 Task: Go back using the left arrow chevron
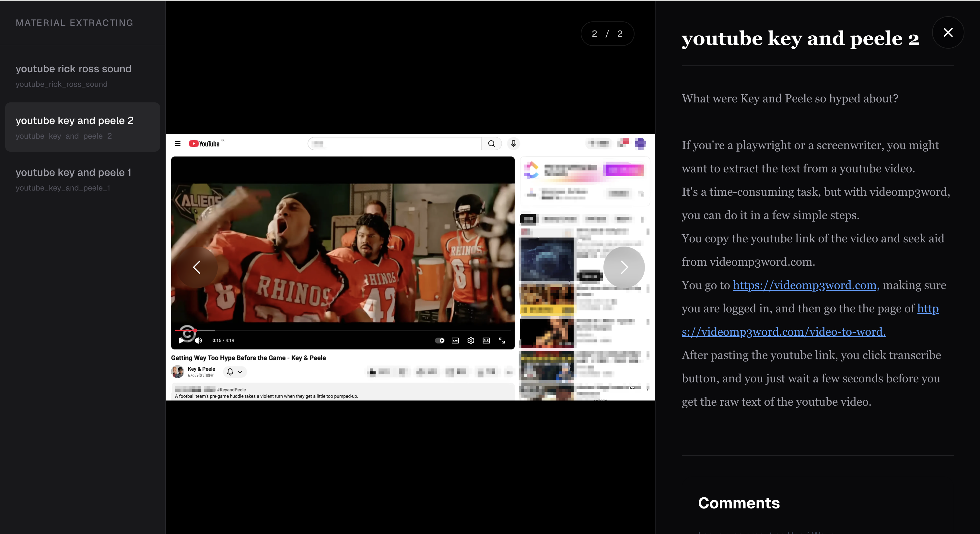point(197,267)
